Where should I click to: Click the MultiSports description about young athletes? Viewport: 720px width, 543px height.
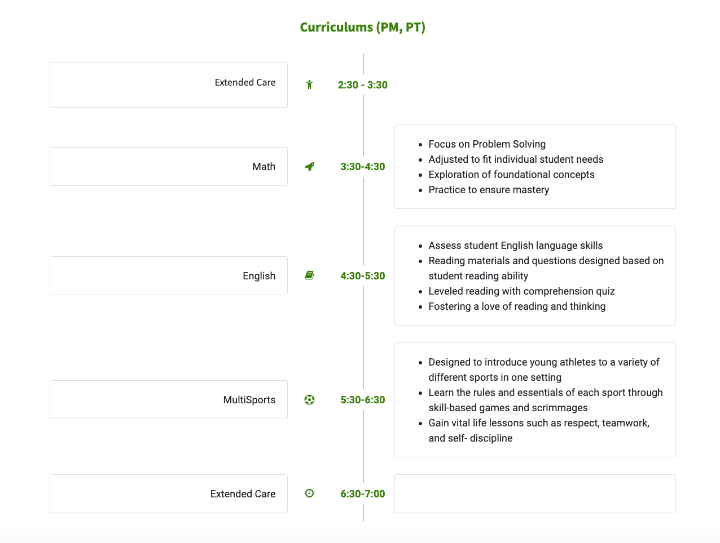coord(534,400)
